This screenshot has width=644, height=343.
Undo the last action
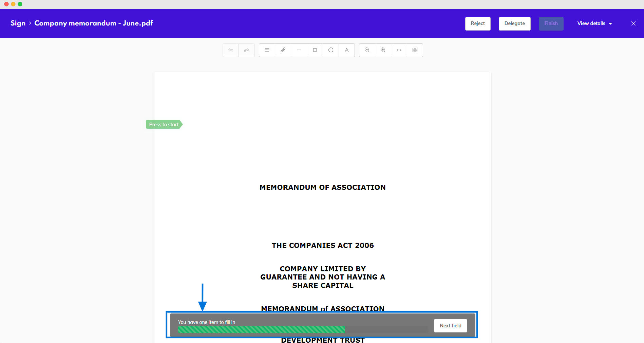tap(230, 50)
